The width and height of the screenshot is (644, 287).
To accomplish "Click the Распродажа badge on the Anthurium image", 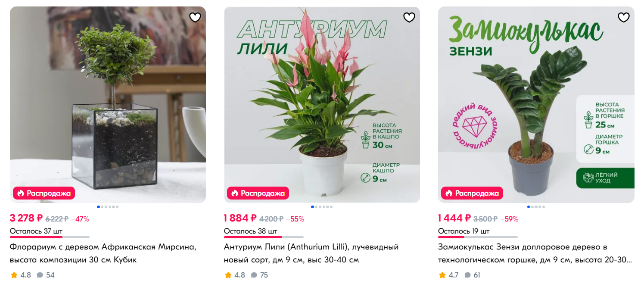I will pyautogui.click(x=258, y=193).
